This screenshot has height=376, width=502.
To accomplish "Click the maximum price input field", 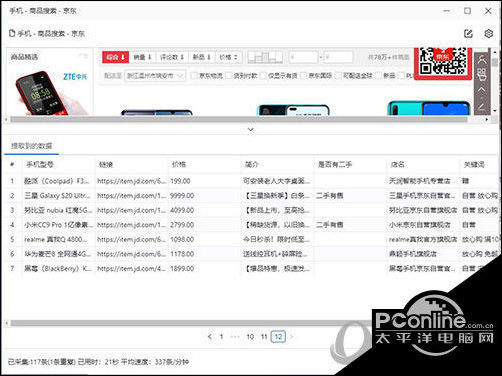I will tap(338, 57).
